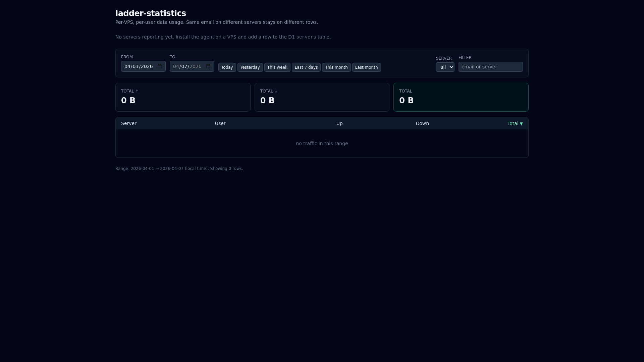Open calendar picker in From date field
Screen dimensions: 644x362
[160, 66]
